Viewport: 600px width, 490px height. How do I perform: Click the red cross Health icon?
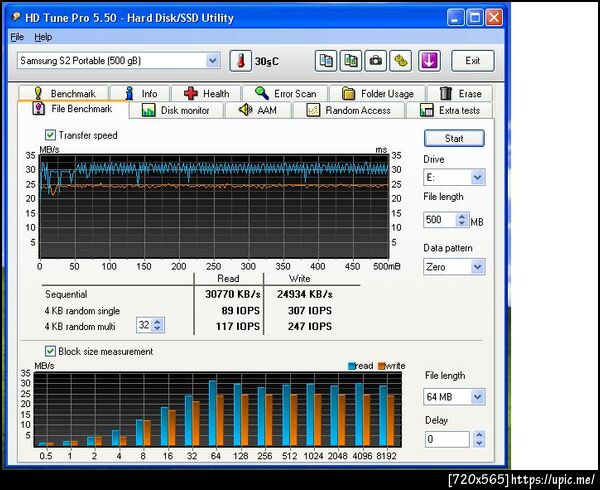click(x=191, y=93)
